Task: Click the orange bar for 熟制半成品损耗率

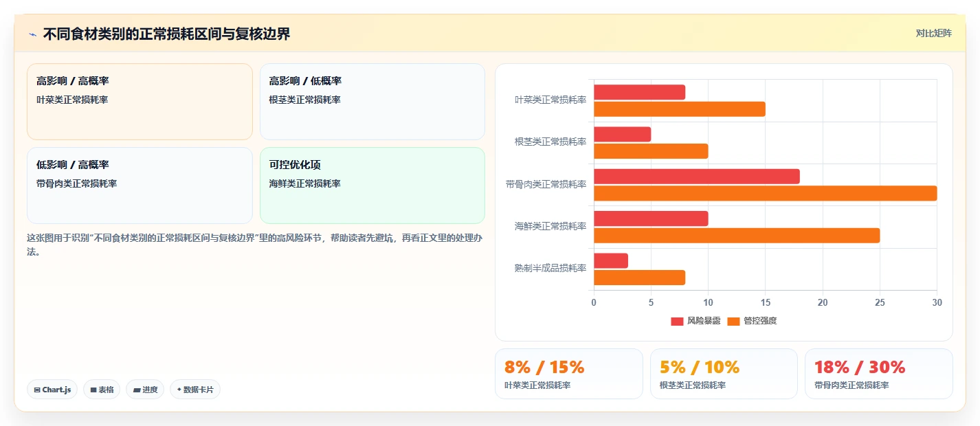Action: coord(639,278)
